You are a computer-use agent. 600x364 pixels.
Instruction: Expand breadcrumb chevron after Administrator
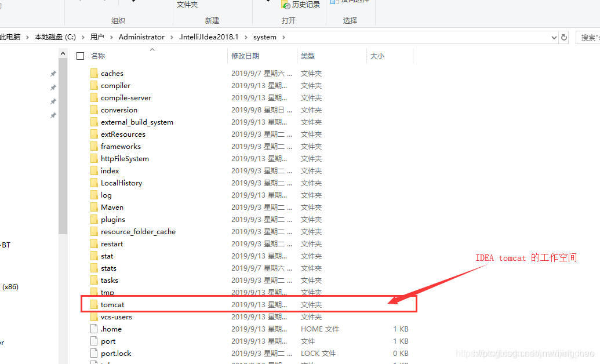tap(172, 37)
